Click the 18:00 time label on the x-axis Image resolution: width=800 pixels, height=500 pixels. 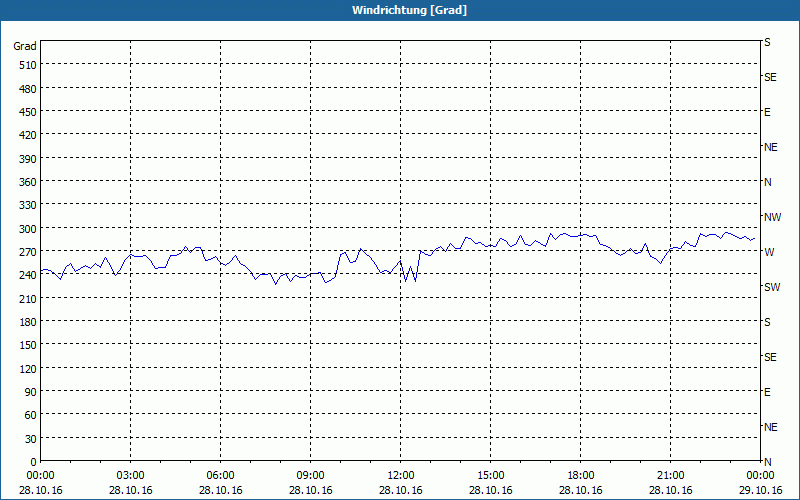[x=581, y=476]
